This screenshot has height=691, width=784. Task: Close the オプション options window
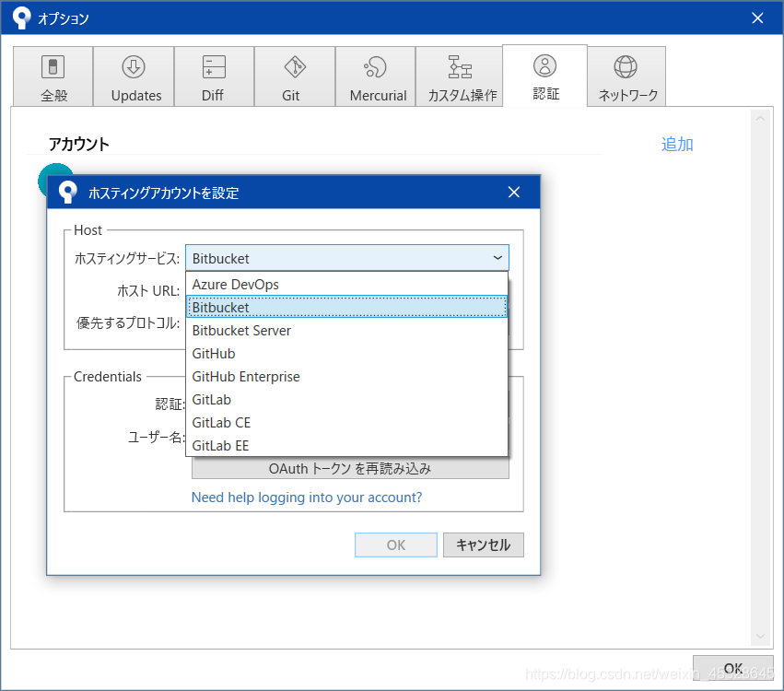(x=757, y=18)
